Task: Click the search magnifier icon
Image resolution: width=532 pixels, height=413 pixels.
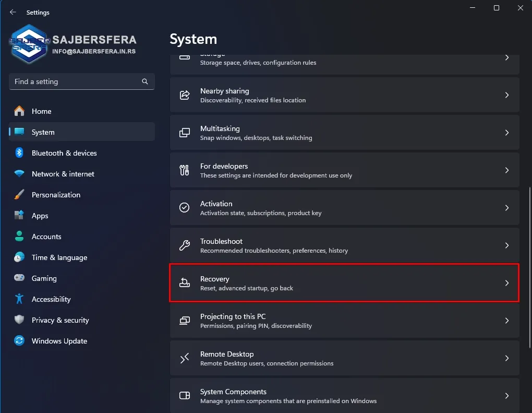Action: (145, 81)
